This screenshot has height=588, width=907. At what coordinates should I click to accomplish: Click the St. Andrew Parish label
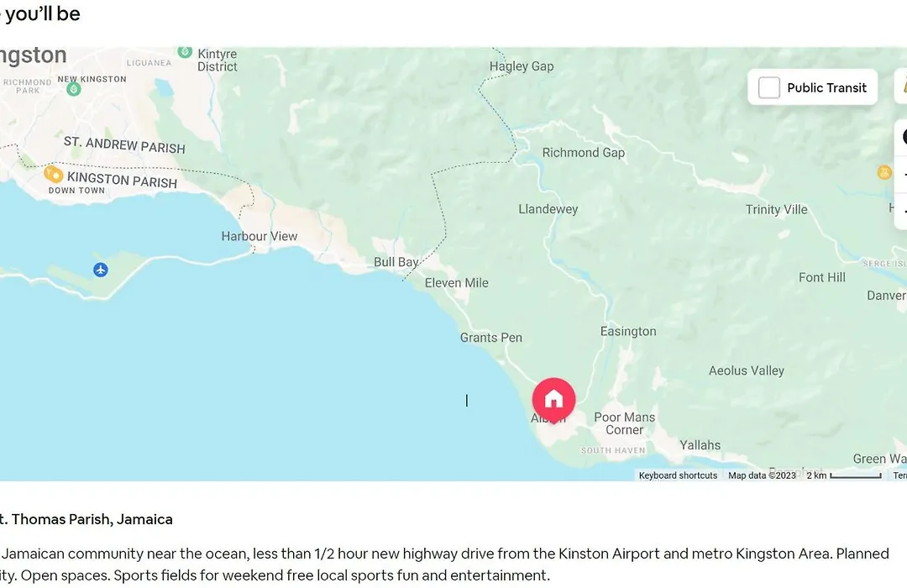point(124,145)
